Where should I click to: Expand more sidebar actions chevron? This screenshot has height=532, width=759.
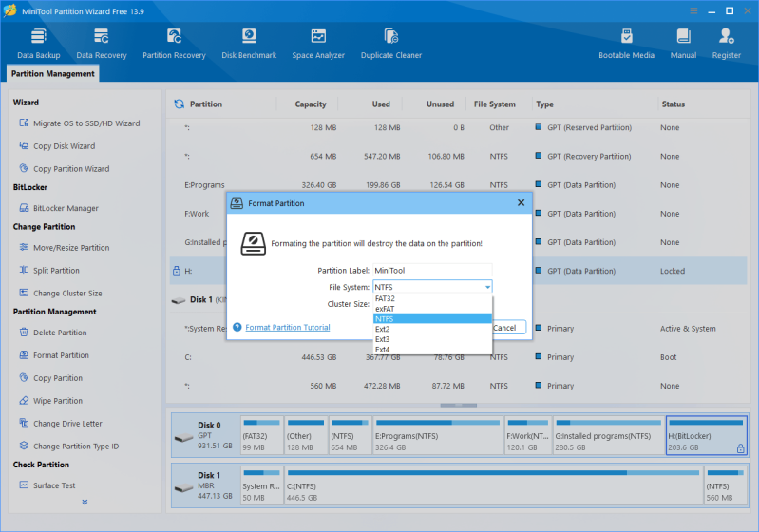click(x=85, y=502)
